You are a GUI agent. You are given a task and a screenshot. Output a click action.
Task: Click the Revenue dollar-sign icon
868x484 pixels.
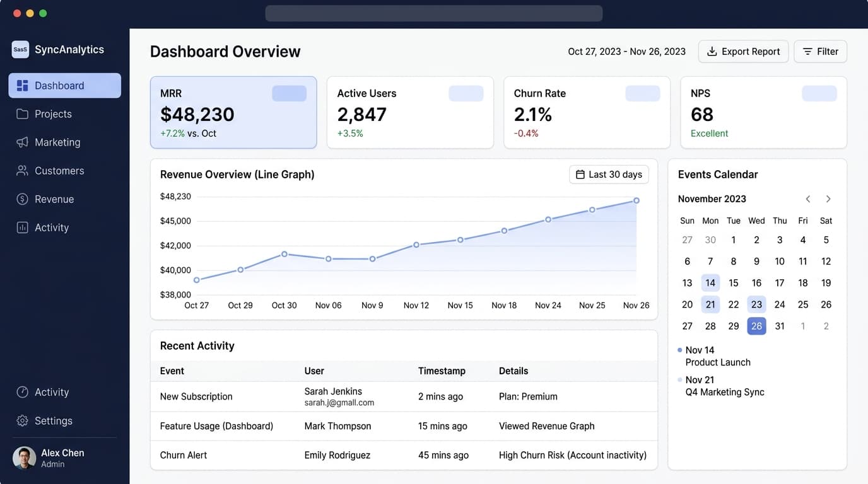(22, 199)
